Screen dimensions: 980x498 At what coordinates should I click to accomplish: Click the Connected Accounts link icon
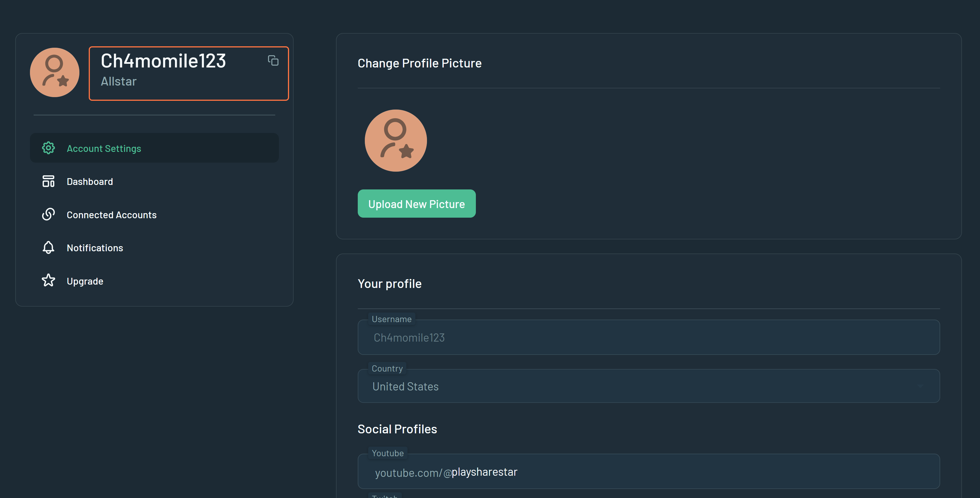pyautogui.click(x=48, y=214)
